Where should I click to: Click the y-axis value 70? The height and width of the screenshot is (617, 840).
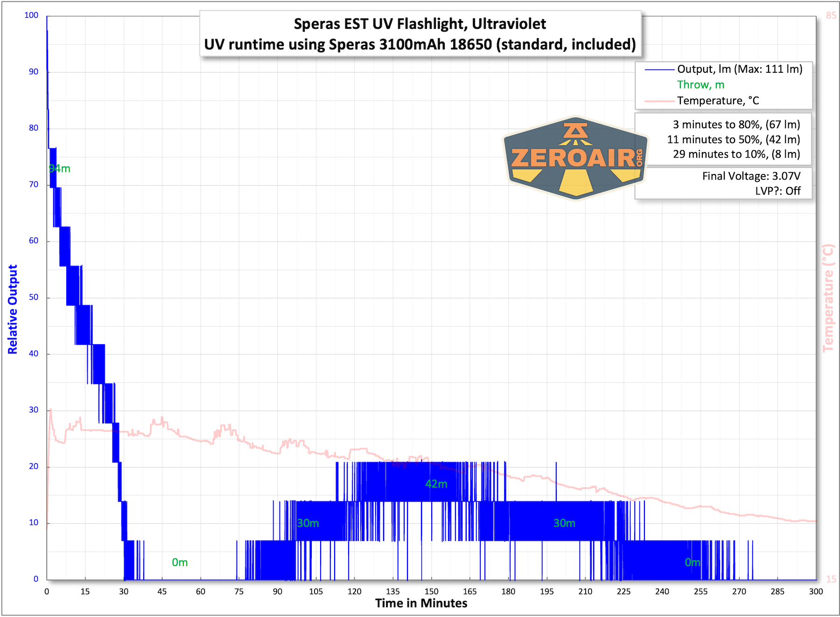pos(34,184)
